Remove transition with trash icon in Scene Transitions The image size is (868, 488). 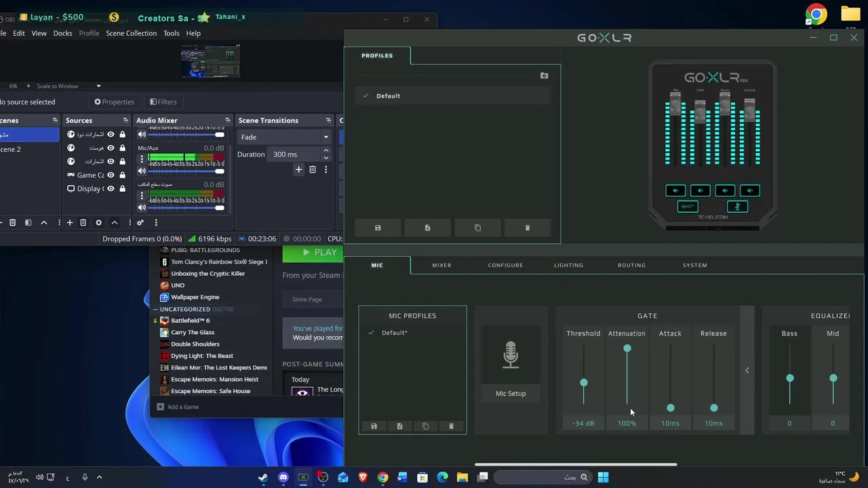(x=312, y=169)
